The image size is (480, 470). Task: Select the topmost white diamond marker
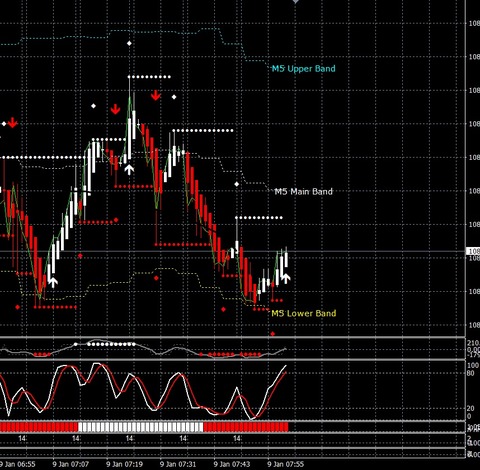click(x=129, y=43)
